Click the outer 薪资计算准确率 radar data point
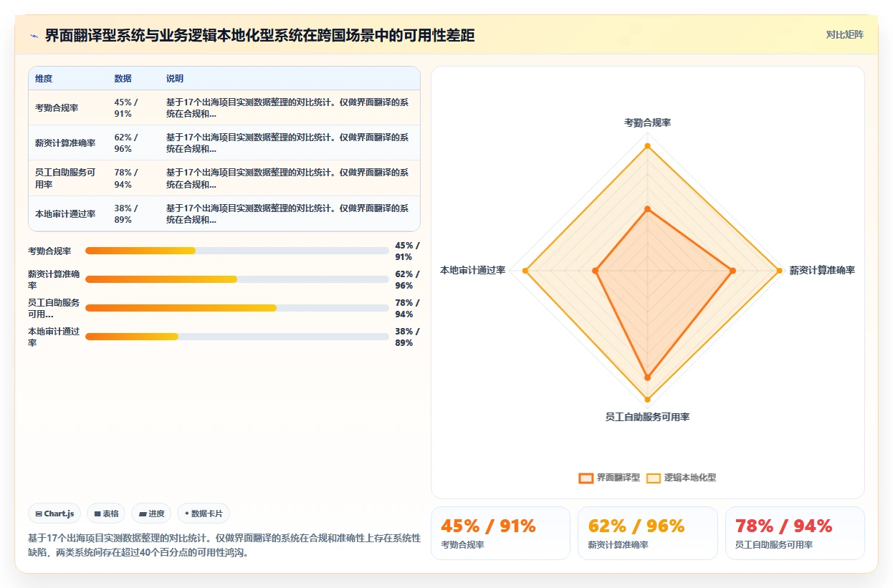The image size is (893, 588). (x=779, y=271)
